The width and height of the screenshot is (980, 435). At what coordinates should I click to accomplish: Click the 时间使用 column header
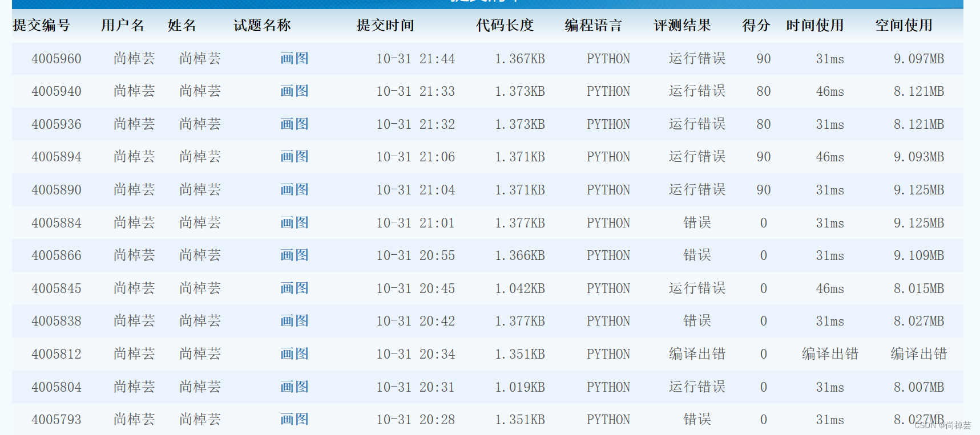815,26
